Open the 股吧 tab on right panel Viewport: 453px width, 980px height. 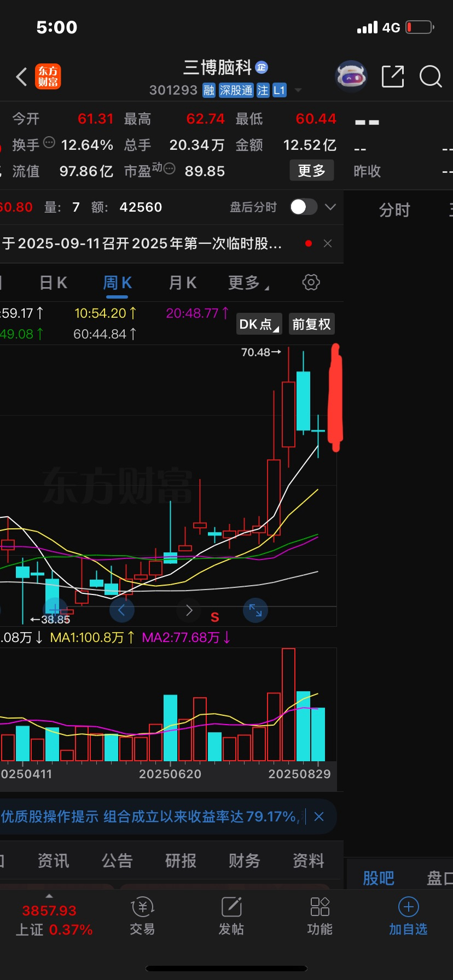(379, 878)
